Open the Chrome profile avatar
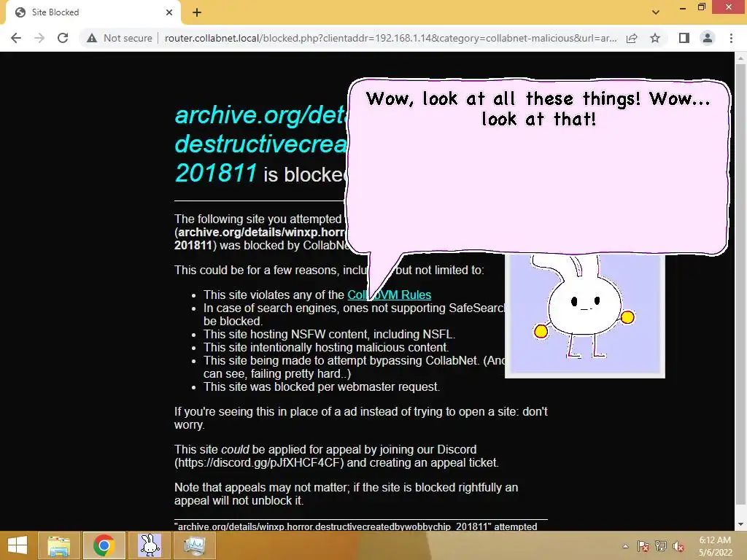747x560 pixels. coord(708,38)
